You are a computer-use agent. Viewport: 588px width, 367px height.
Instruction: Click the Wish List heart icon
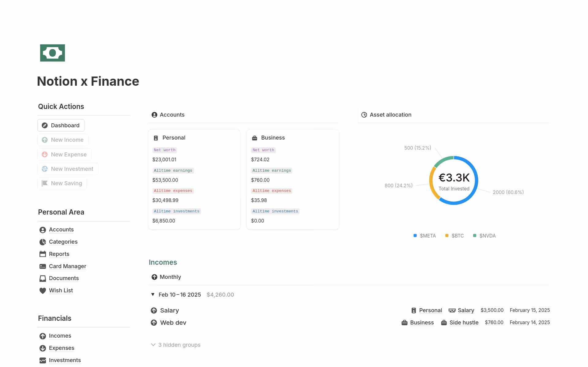pyautogui.click(x=43, y=290)
